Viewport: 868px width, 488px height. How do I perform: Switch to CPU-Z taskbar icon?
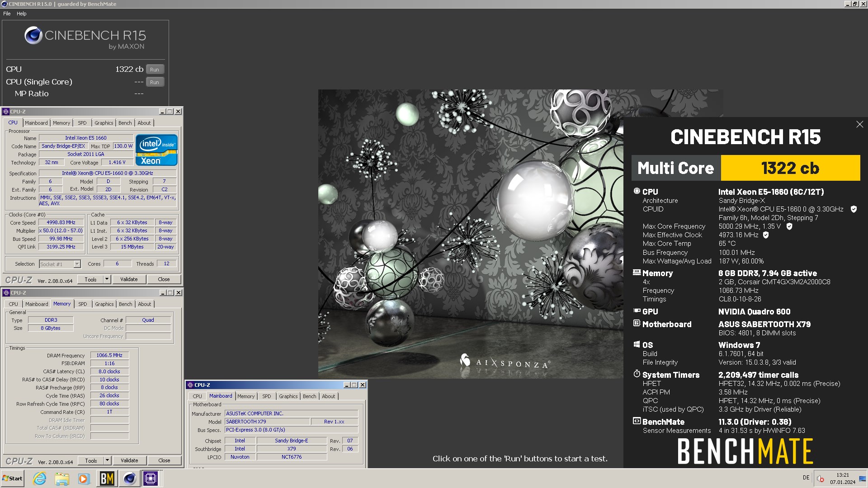[151, 479]
